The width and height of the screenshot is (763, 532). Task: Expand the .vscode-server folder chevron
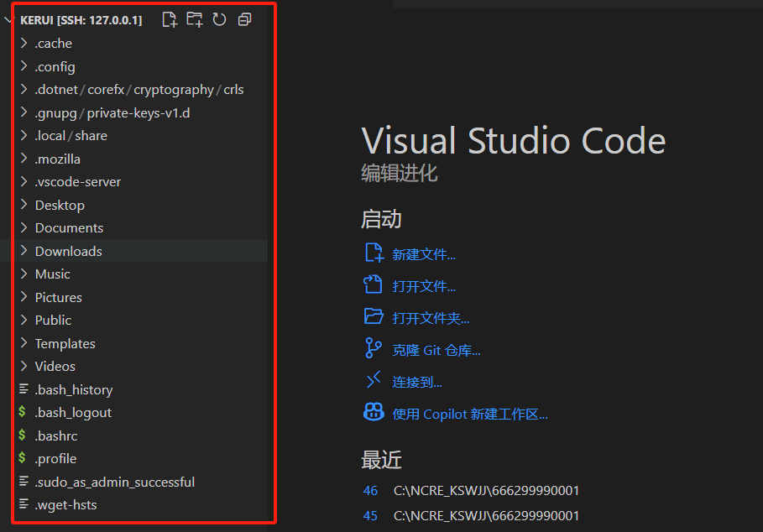24,181
